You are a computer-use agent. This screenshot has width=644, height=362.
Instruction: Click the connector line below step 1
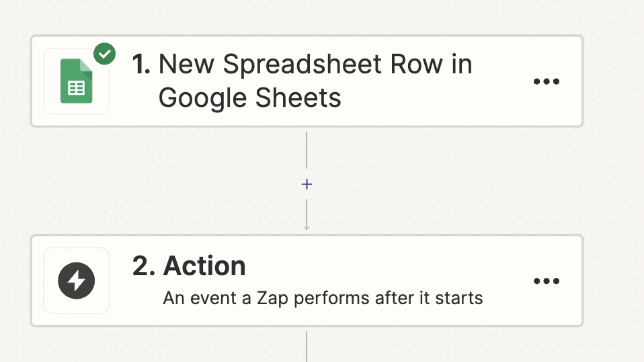point(307,150)
